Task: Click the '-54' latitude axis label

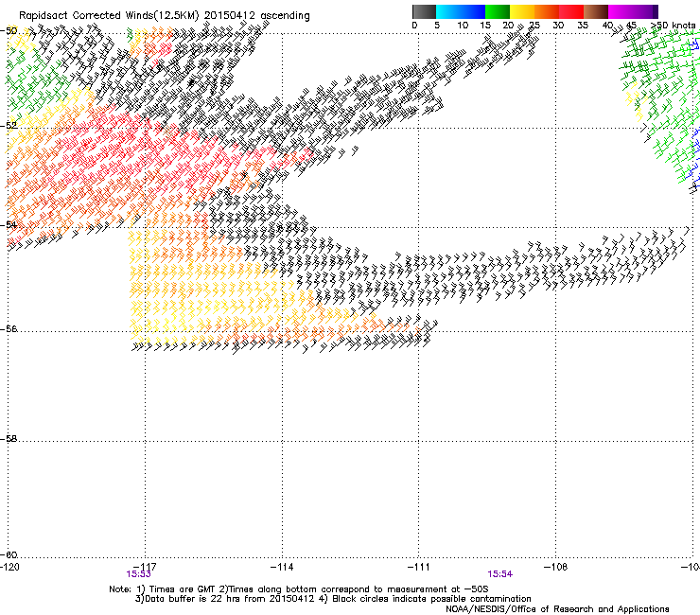Action: 9,224
